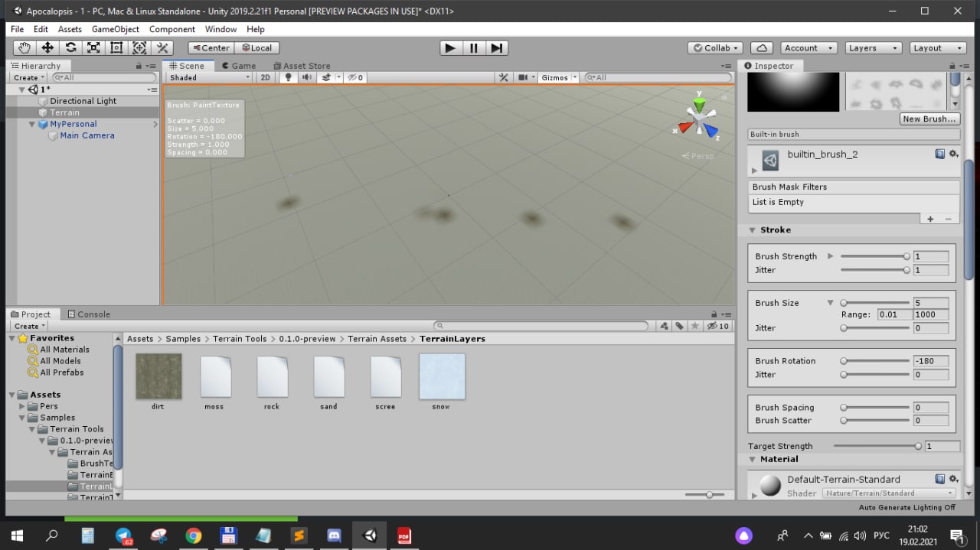
Task: Expand the Pers folder in Project
Action: pyautogui.click(x=22, y=406)
